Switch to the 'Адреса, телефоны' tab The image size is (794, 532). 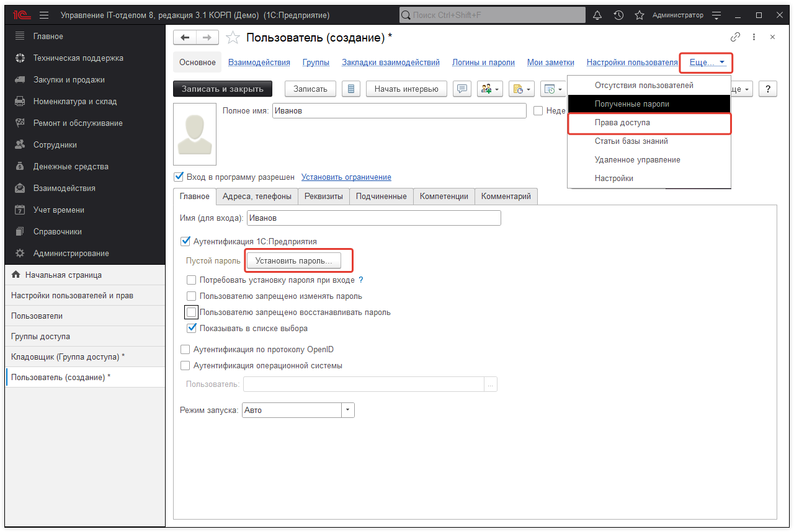257,196
